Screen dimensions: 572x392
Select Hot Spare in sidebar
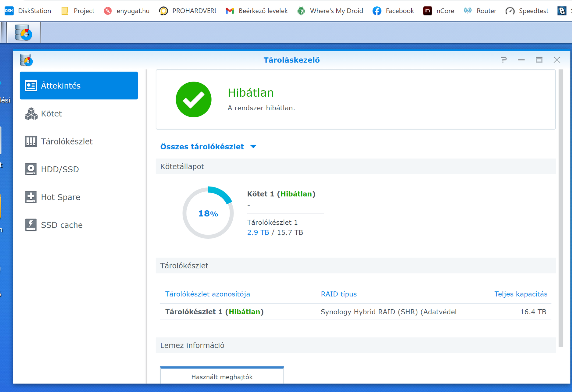point(79,197)
